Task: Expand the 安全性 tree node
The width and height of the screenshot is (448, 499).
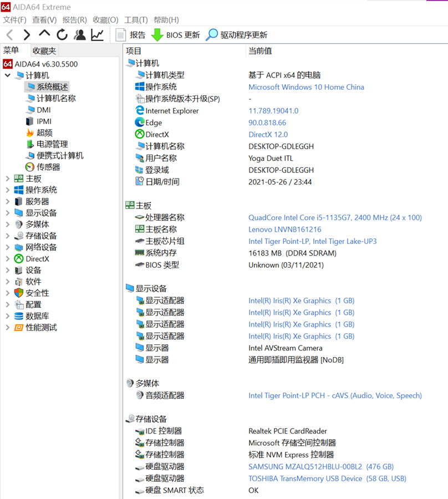Action: point(8,293)
